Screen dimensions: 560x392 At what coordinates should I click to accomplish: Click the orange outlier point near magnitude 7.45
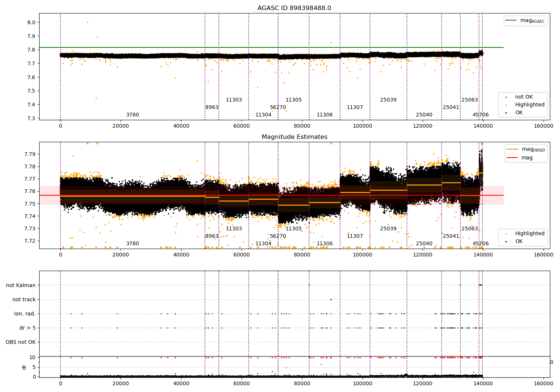[x=96, y=98]
